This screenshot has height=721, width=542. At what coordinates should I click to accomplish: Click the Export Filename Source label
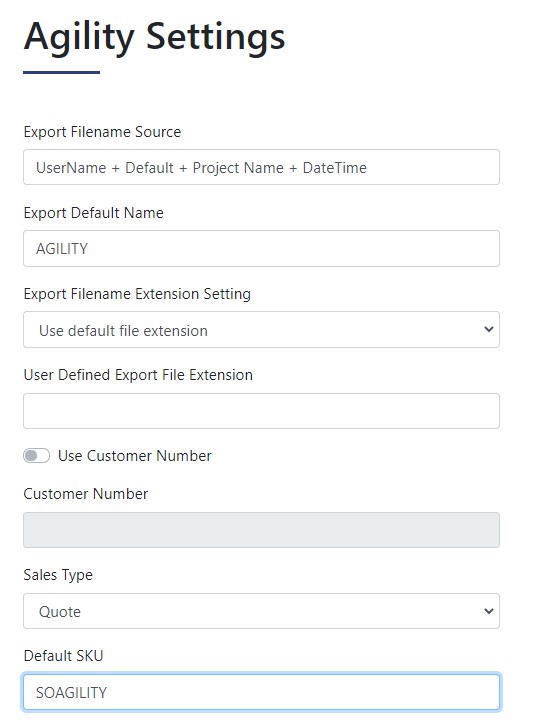pos(102,132)
